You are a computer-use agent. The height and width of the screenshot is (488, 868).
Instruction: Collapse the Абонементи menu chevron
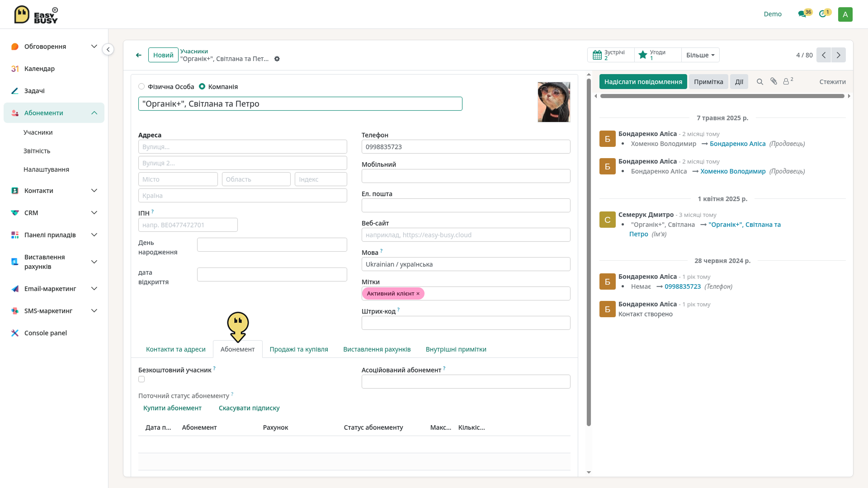tap(94, 113)
